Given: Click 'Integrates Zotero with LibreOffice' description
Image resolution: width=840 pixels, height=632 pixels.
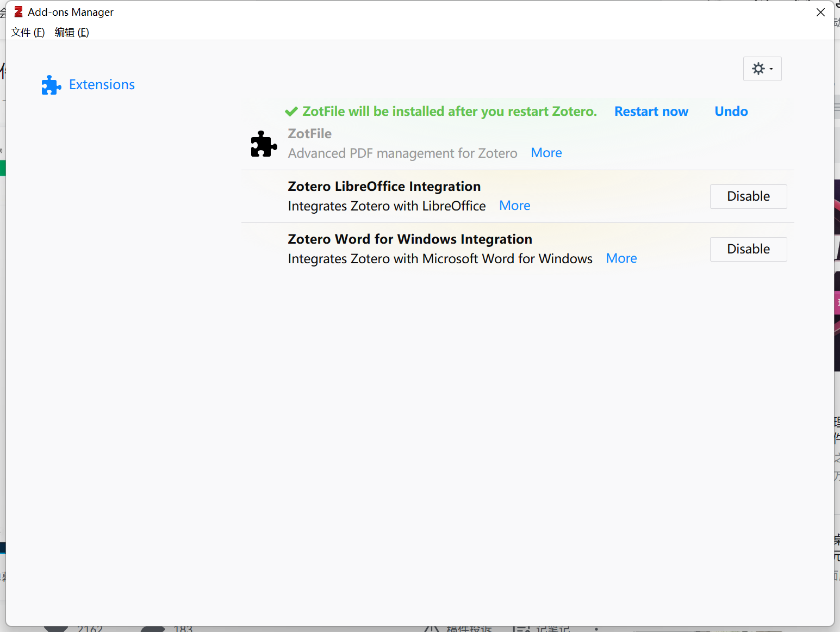Looking at the screenshot, I should tap(387, 206).
